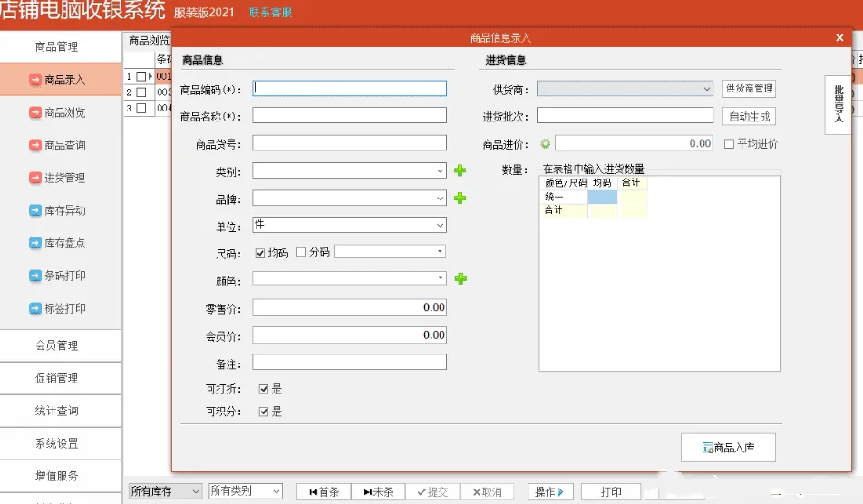This screenshot has height=504, width=863.
Task: Click the green plus icon next to 颜色
Action: click(460, 278)
